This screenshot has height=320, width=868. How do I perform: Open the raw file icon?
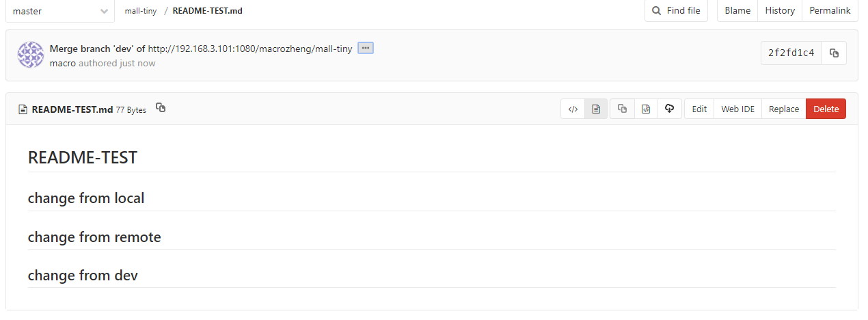pos(646,109)
